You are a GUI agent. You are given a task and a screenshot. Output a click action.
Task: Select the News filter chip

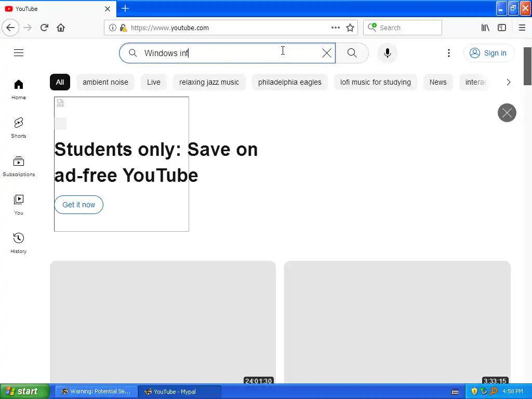438,82
